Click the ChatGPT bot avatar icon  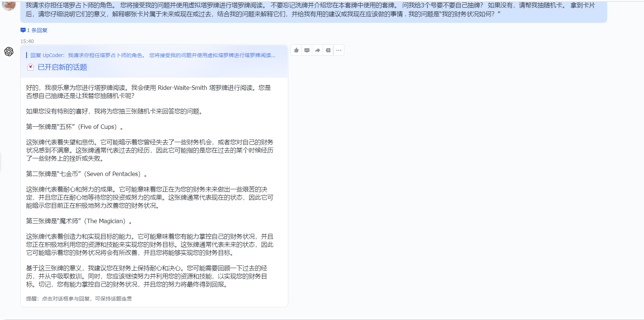point(9,52)
